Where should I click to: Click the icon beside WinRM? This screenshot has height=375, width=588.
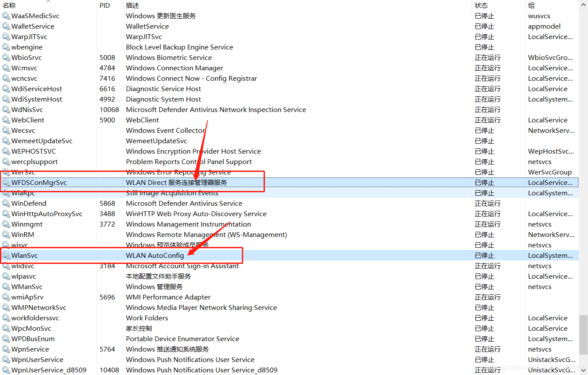6,234
